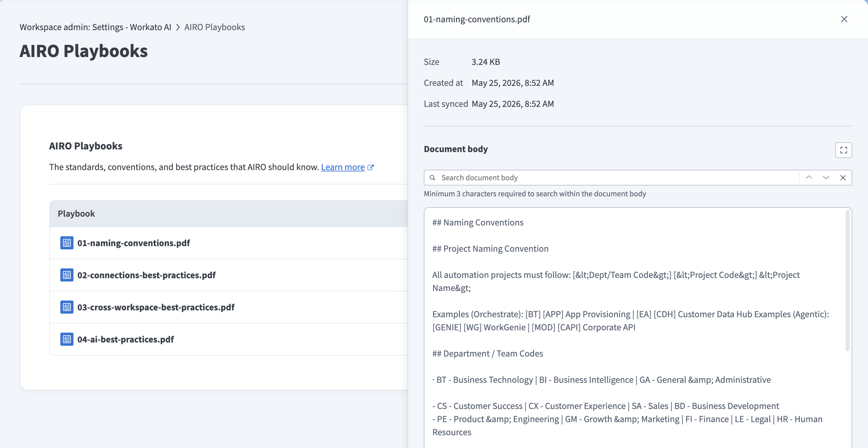Click file icon of 02-connections-best-practices.pdf
This screenshot has width=868, height=448.
[x=67, y=275]
